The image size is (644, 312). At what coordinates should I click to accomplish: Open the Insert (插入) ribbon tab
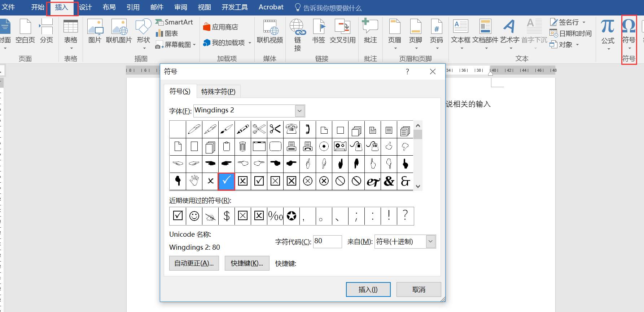62,7
